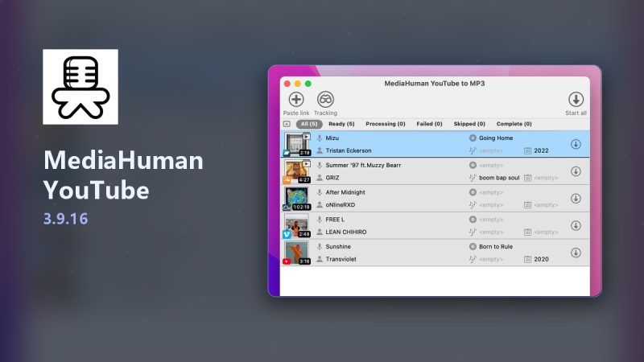
Task: Go to the Complete (0) tab
Action: click(514, 124)
